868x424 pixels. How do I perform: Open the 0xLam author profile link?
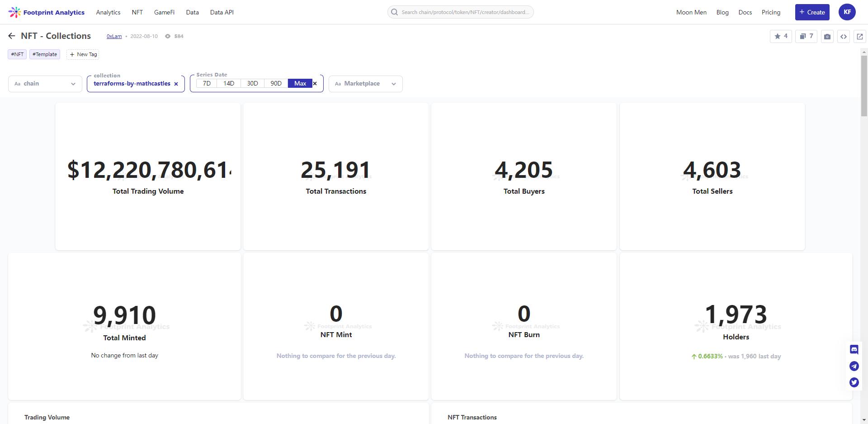[x=114, y=36]
